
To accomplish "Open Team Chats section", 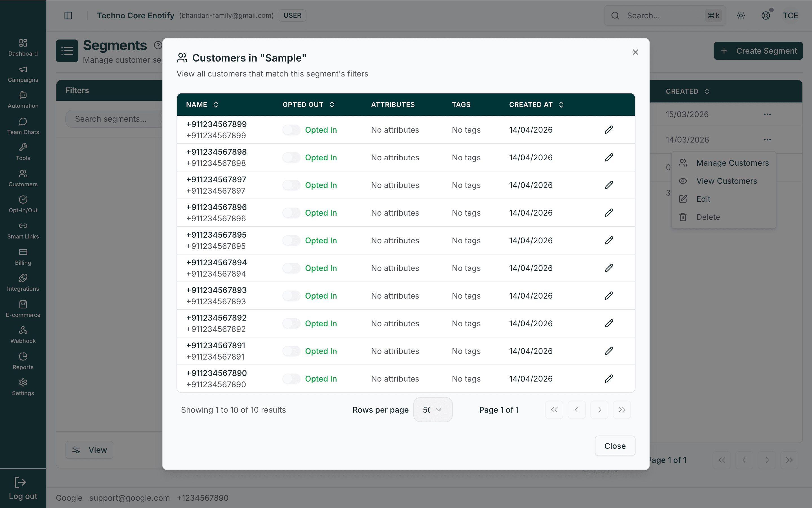I will pyautogui.click(x=23, y=126).
